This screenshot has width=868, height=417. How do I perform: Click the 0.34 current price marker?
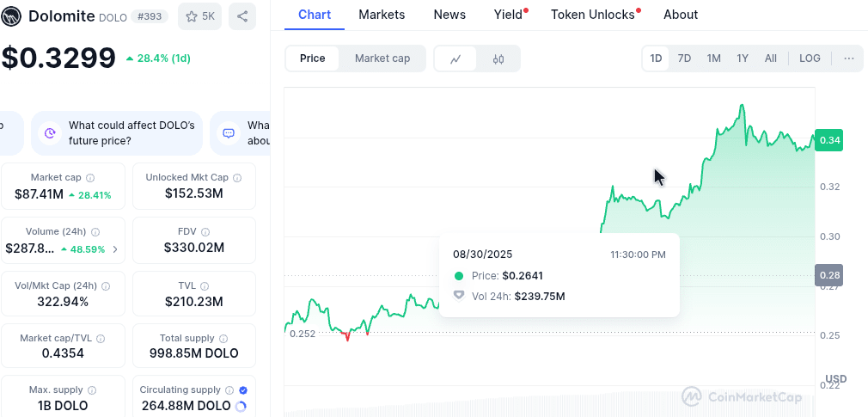coord(830,140)
